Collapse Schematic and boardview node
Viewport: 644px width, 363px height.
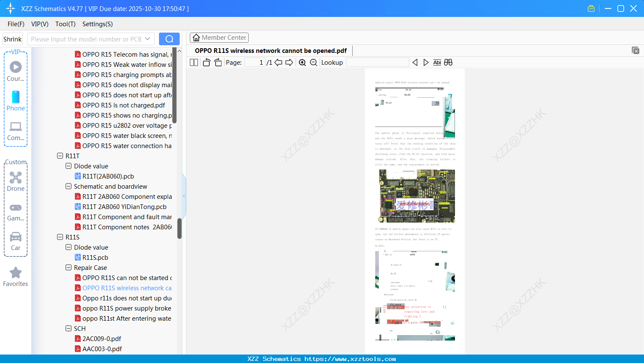click(x=69, y=186)
